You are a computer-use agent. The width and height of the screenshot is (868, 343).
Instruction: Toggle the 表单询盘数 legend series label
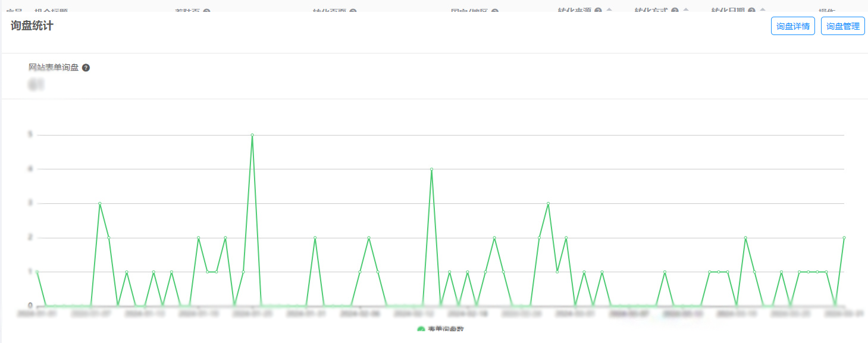445,329
